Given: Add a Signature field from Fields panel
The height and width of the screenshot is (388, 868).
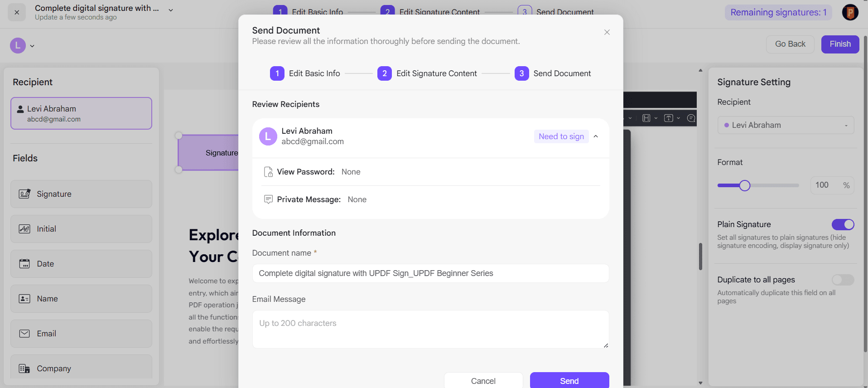Looking at the screenshot, I should pos(81,194).
